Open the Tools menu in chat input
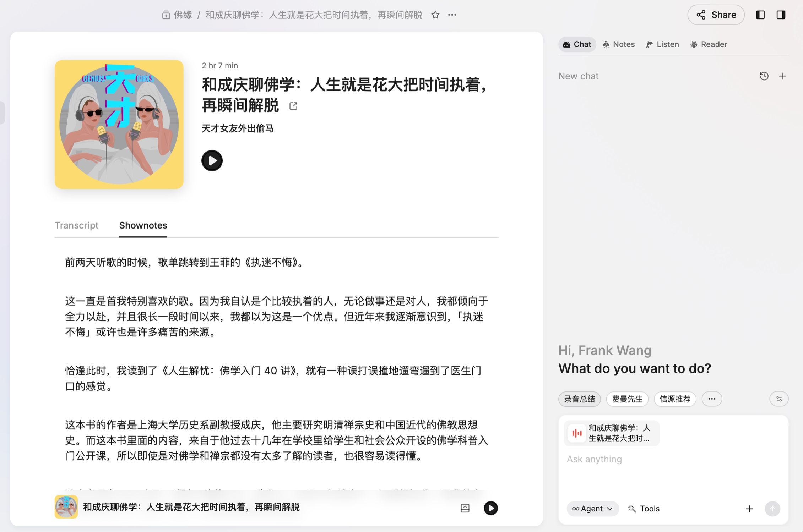 click(644, 509)
